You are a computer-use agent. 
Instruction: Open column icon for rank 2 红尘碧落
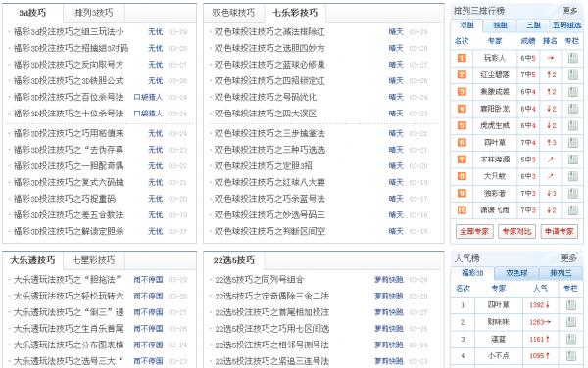tap(572, 75)
